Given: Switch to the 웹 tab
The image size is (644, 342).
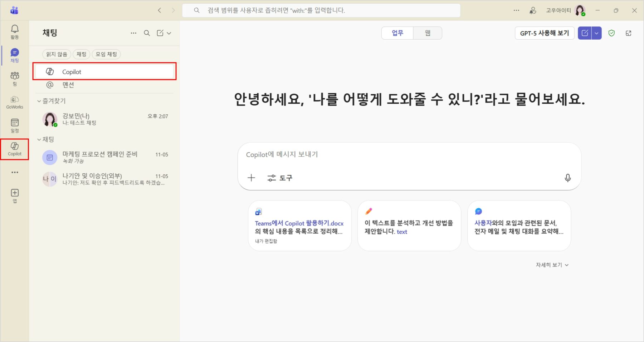Looking at the screenshot, I should click(x=428, y=33).
